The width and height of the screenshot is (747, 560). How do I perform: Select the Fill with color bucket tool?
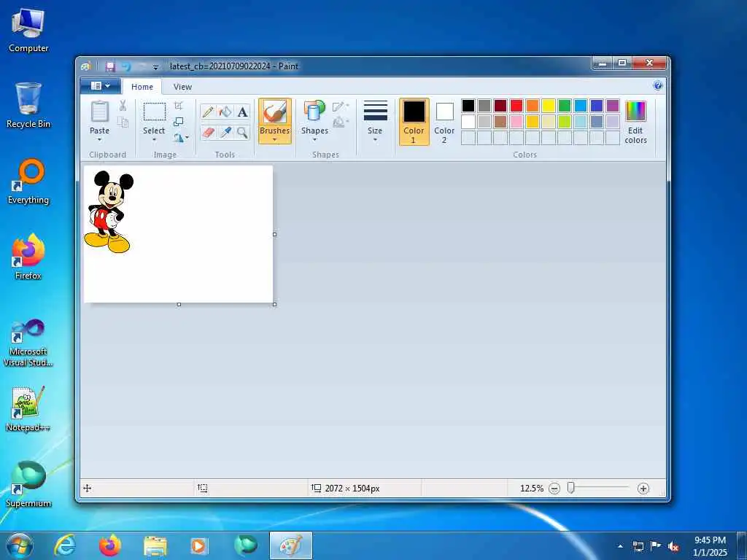[225, 112]
